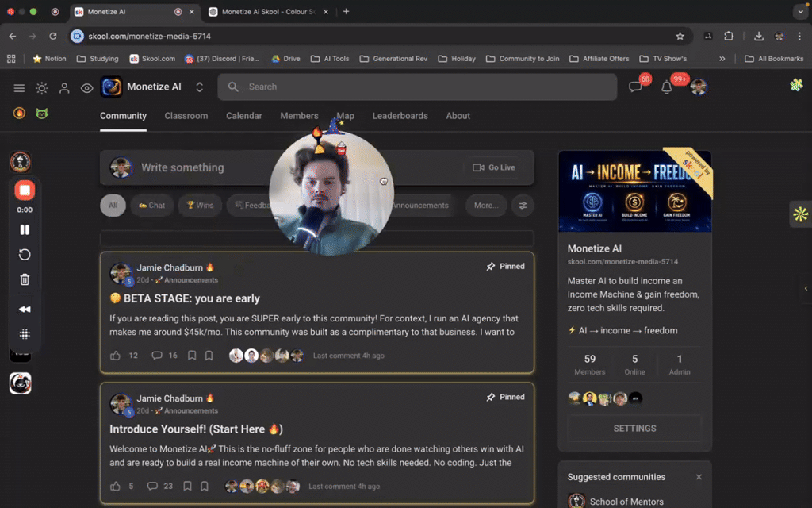Open browser downloads icon

click(x=759, y=36)
